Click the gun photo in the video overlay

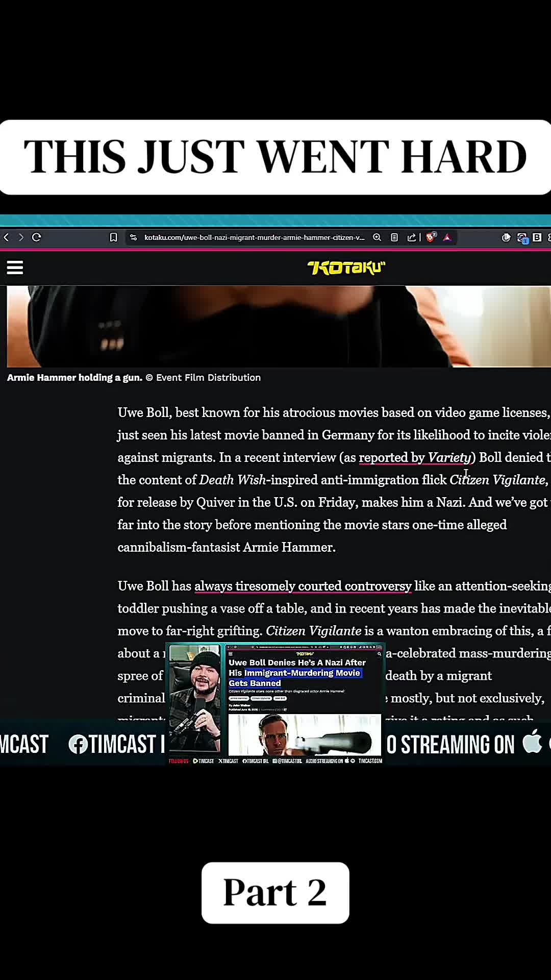(x=305, y=734)
